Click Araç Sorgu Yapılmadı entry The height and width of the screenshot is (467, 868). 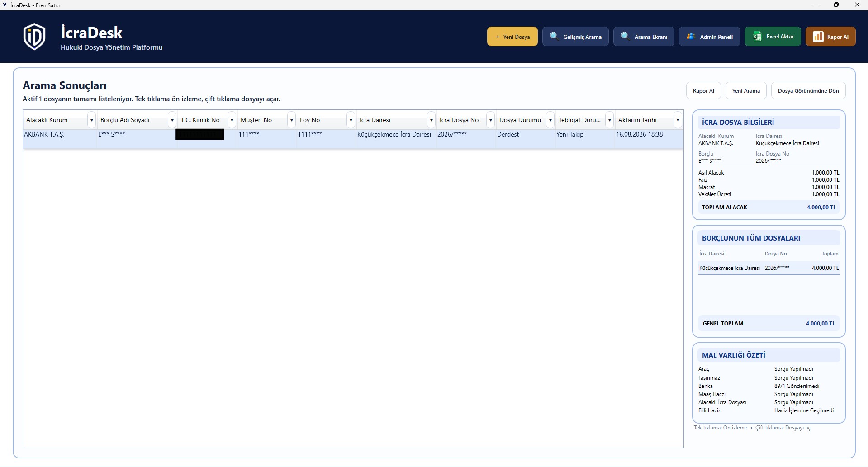click(769, 369)
